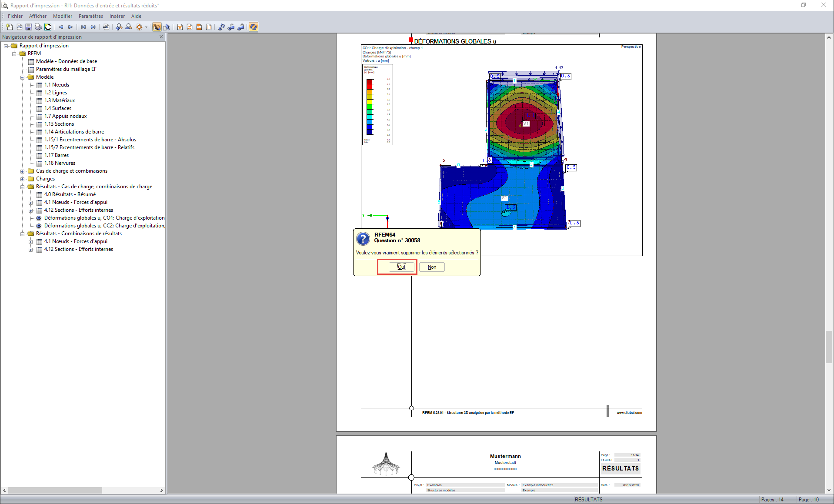
Task: Collapse the Rapport d'impression root node
Action: pos(6,46)
